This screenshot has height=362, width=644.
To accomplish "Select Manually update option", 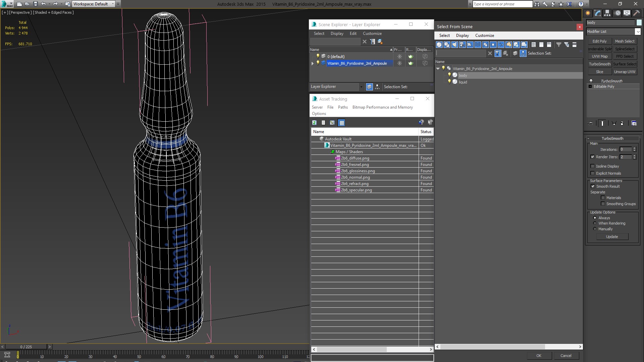I will 595,229.
